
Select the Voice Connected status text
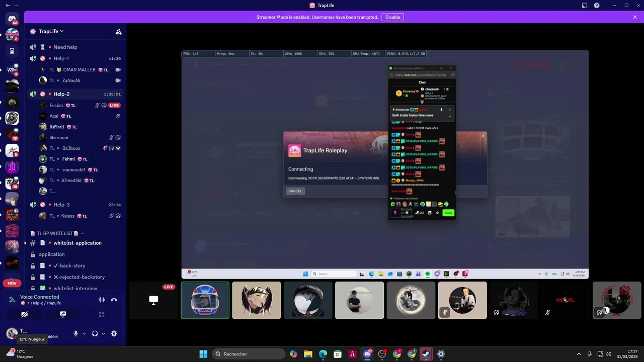coord(40,297)
